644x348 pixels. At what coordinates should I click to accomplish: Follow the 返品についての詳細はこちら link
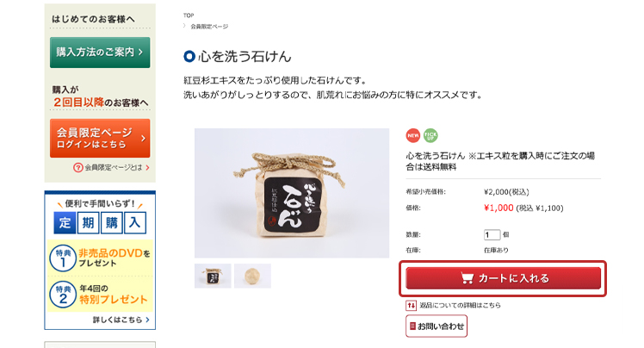click(460, 305)
